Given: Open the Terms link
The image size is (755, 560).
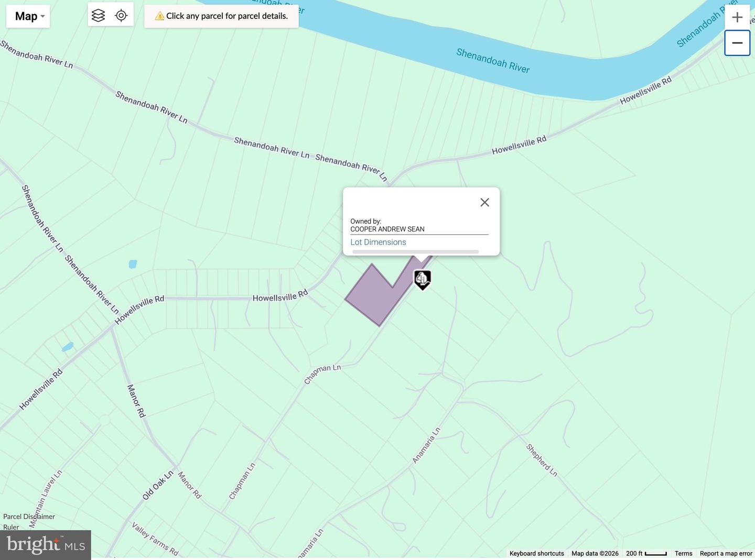Looking at the screenshot, I should point(683,553).
